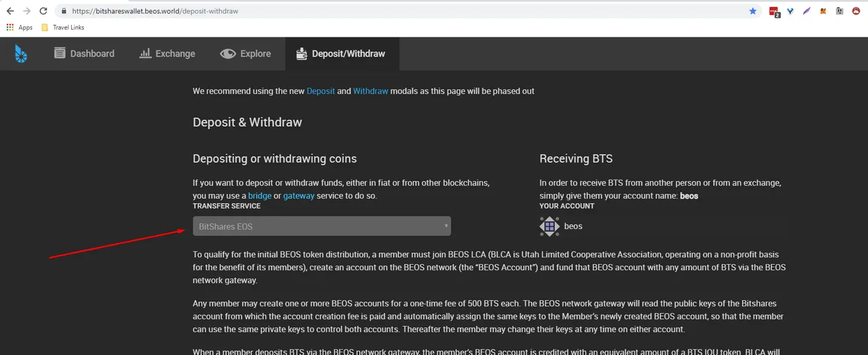This screenshot has height=355, width=868.
Task: Open the Dashboard tab
Action: point(84,54)
